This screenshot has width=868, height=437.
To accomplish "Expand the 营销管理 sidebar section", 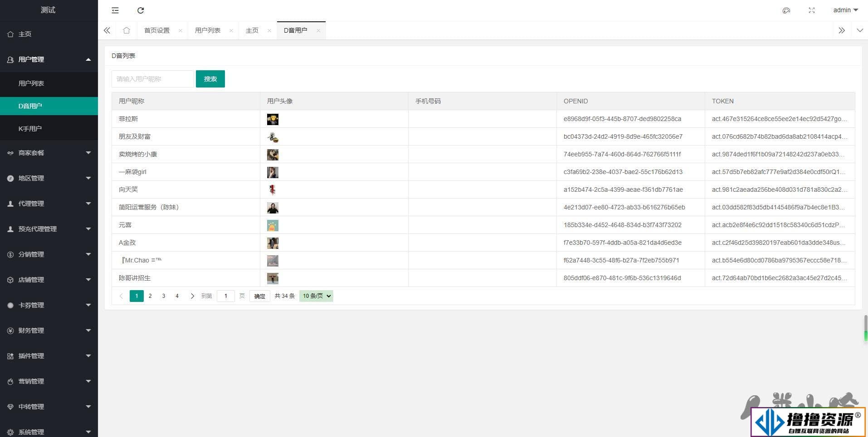I will [49, 381].
